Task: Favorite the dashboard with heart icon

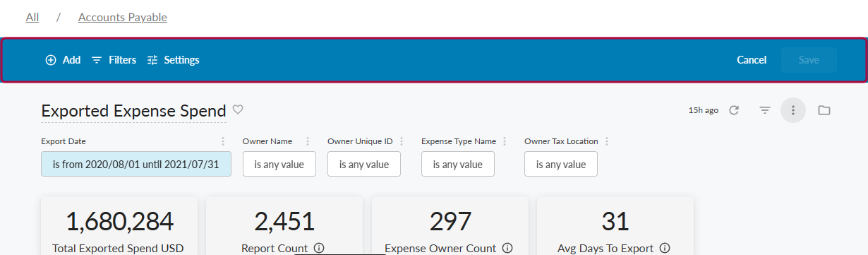Action: click(x=238, y=109)
